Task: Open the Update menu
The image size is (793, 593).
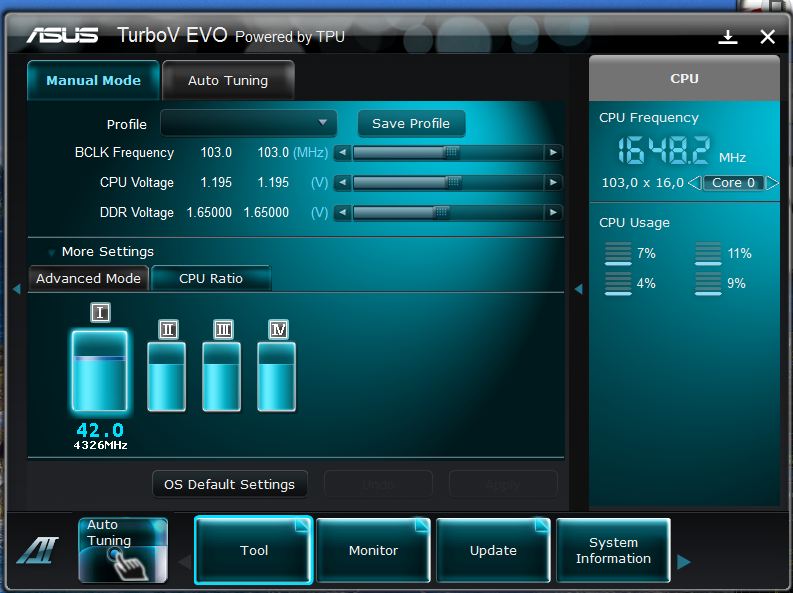Action: (493, 550)
